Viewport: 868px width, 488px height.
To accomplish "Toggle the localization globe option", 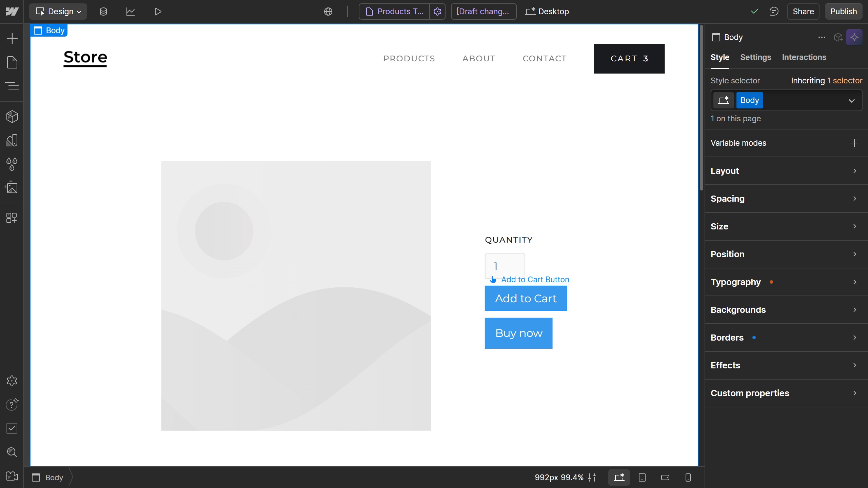I will 328,11.
